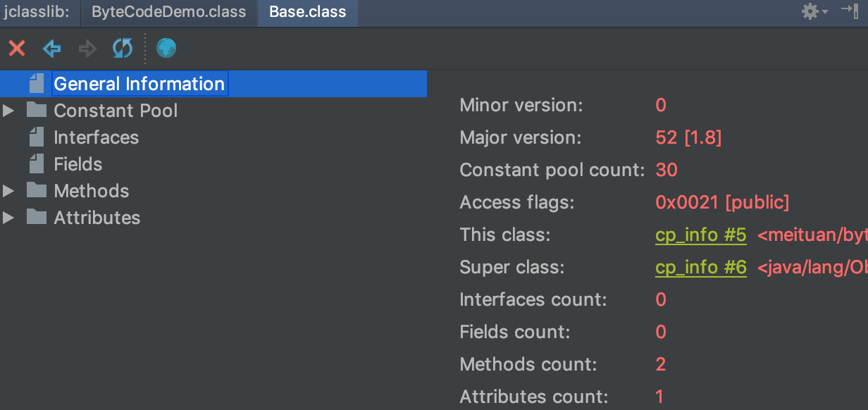Viewport: 868px width, 410px height.
Task: Click the globe web browser icon
Action: [166, 49]
